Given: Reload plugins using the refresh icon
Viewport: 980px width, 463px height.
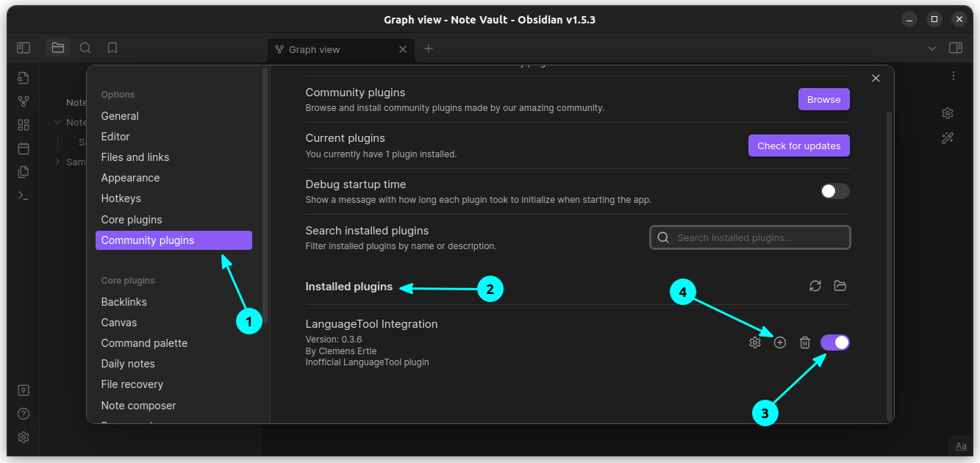Looking at the screenshot, I should pos(815,286).
